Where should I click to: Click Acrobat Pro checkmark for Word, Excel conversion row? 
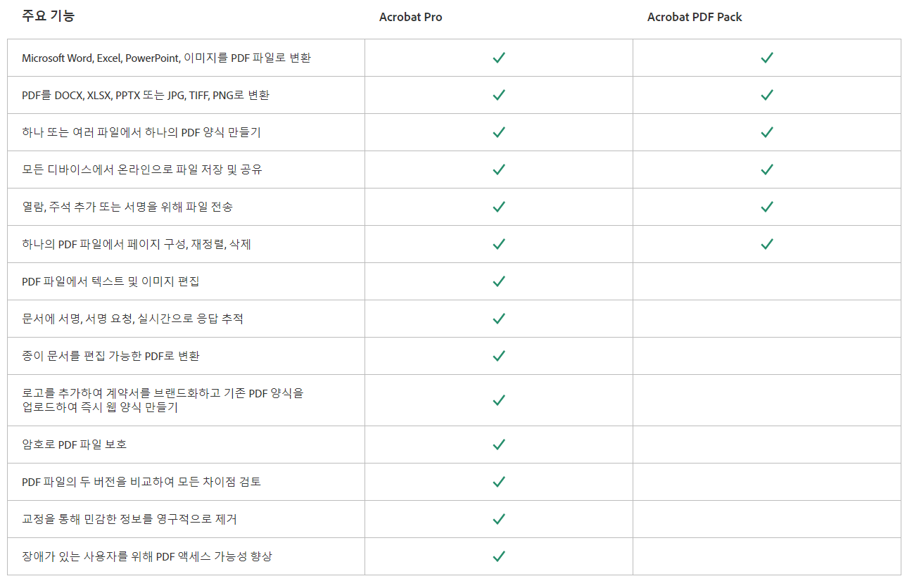499,58
